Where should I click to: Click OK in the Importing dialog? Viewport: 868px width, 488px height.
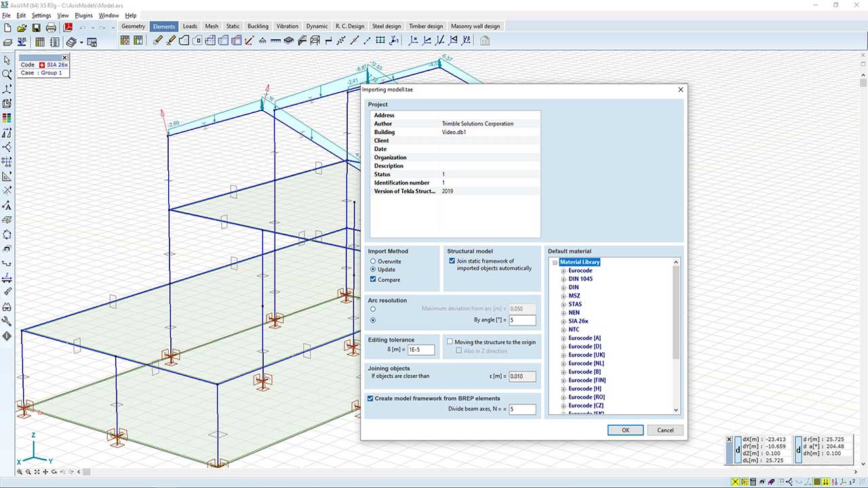[625, 430]
